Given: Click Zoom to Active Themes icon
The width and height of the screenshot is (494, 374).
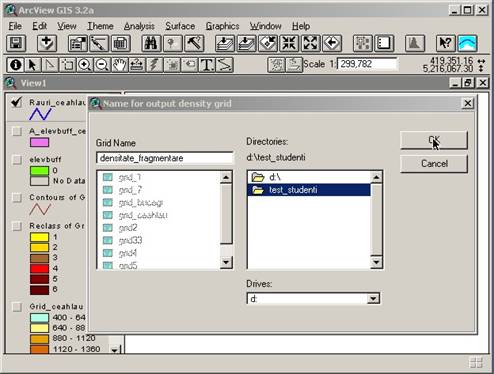Looking at the screenshot, I should pyautogui.click(x=246, y=43).
